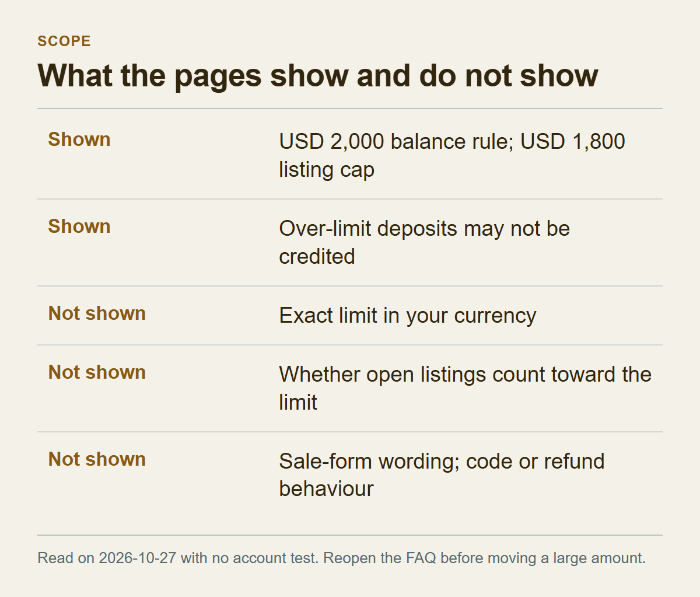Screen dimensions: 700x597
Task: Select the first 'Not shown' row label
Action: (x=97, y=313)
